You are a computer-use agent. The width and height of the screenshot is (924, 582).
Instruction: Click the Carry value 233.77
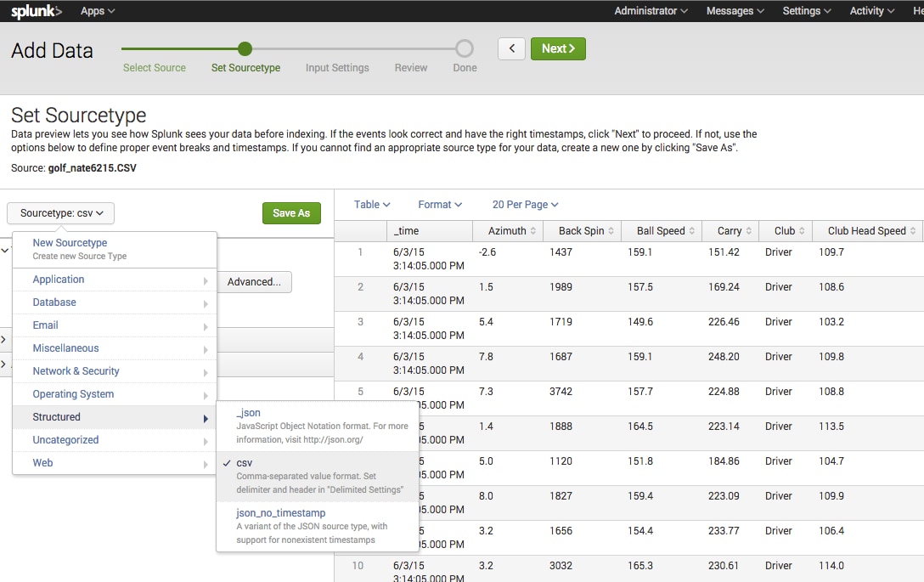(724, 531)
